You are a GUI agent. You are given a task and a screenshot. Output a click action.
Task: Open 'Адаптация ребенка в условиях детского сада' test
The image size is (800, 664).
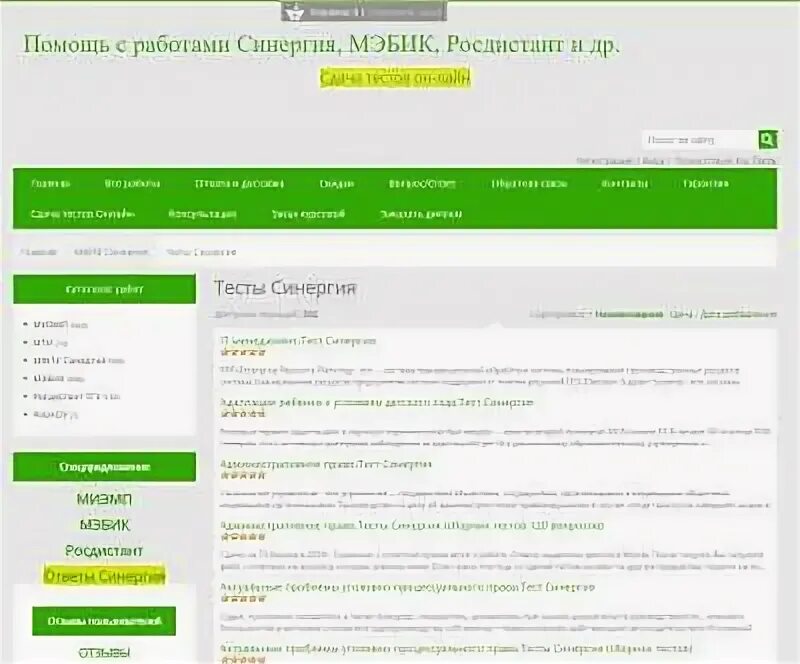(x=377, y=403)
